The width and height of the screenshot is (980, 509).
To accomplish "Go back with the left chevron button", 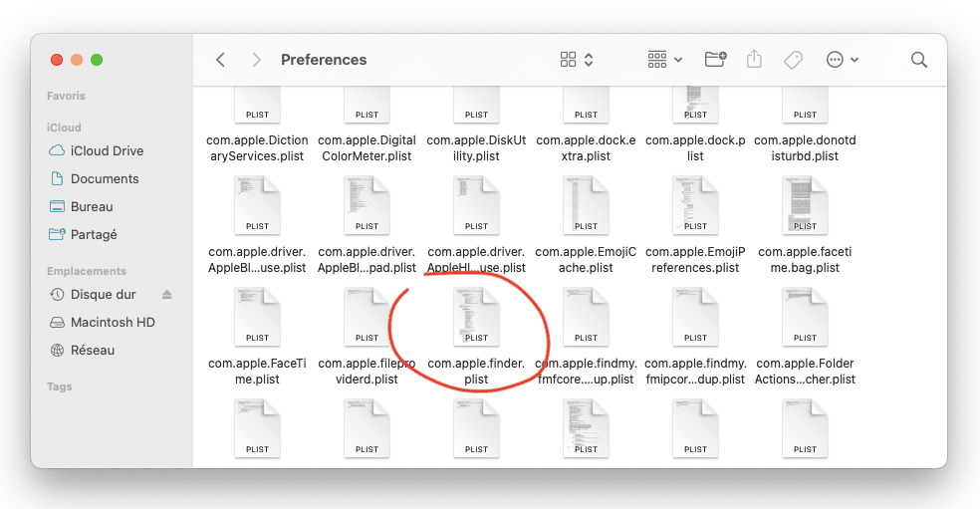I will (220, 60).
